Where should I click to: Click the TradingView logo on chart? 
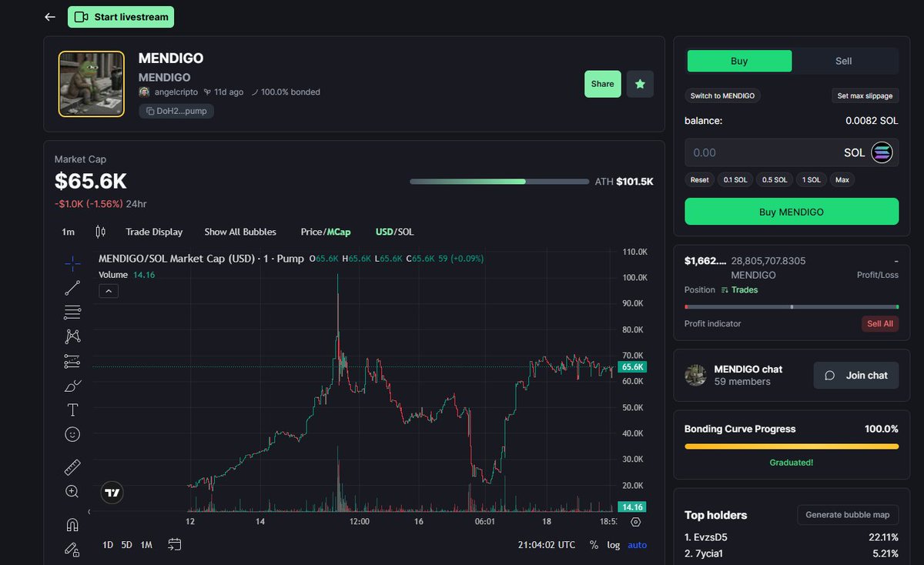(x=112, y=493)
